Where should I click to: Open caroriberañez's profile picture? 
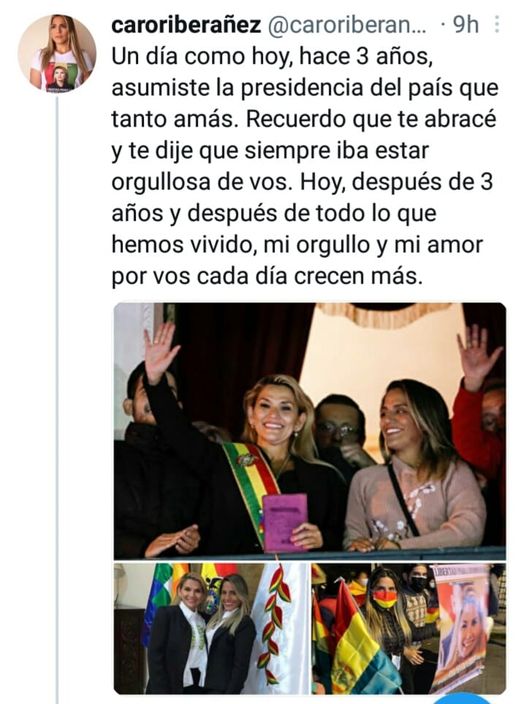57,53
